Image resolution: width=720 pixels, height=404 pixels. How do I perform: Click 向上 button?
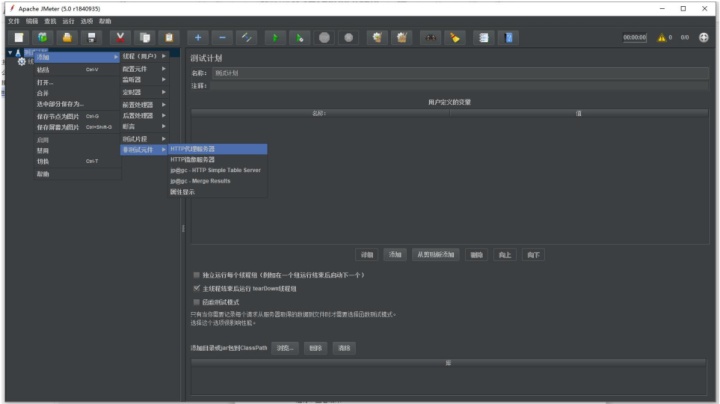click(x=505, y=255)
